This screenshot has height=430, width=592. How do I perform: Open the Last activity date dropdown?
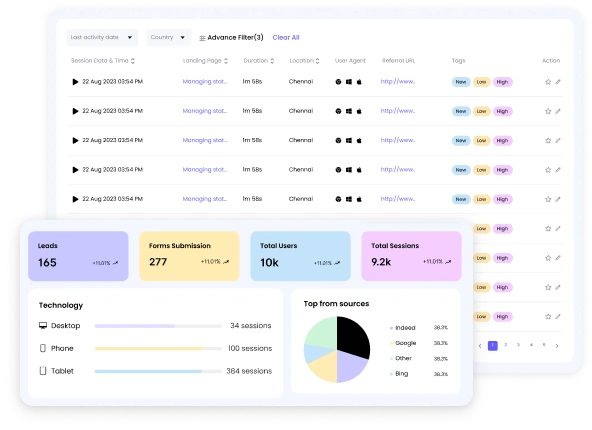(102, 37)
